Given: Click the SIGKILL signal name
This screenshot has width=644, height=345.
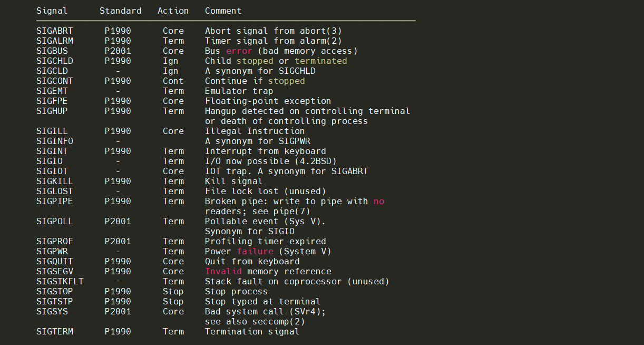Looking at the screenshot, I should 54,181.
